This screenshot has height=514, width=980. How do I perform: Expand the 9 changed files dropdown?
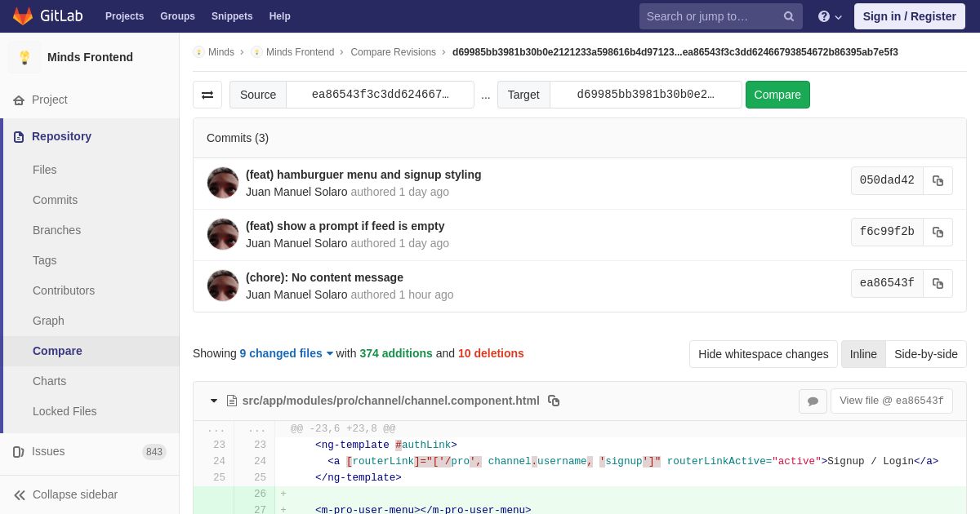pos(287,353)
